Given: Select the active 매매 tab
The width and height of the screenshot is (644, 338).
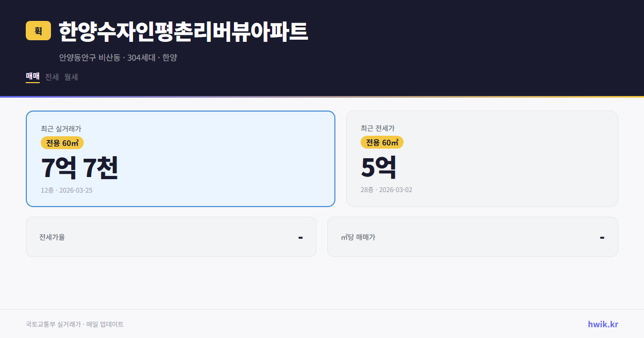Looking at the screenshot, I should pyautogui.click(x=32, y=77).
